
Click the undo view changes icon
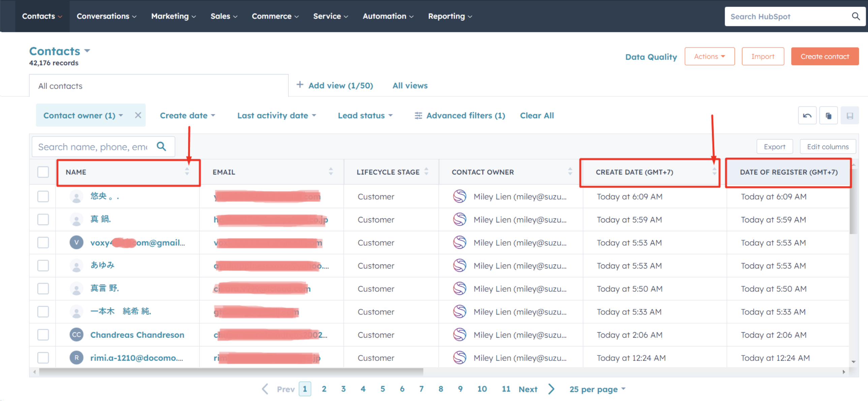tap(807, 116)
